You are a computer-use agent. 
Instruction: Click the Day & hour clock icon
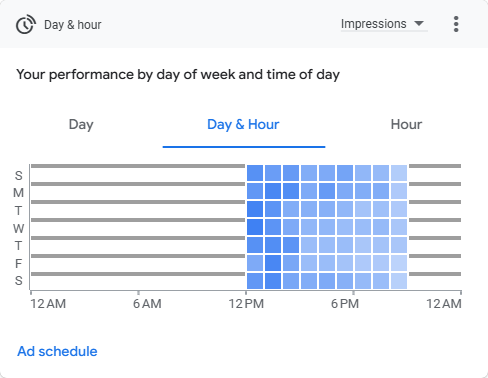[x=26, y=24]
